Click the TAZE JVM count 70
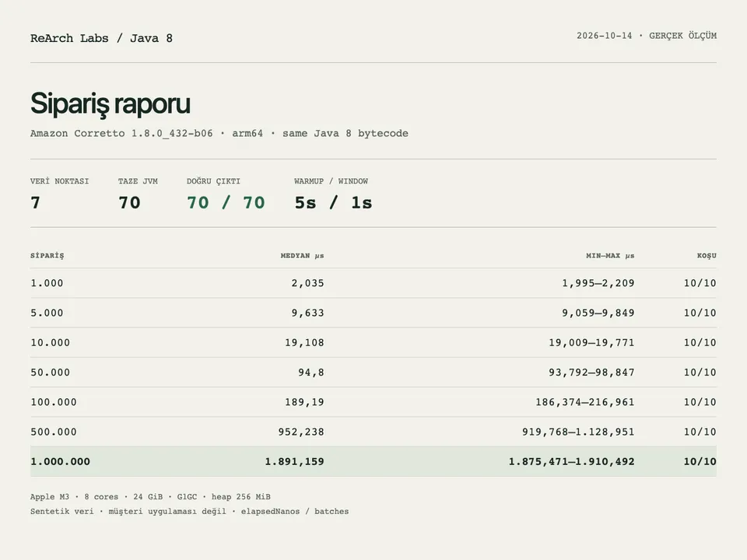 (129, 203)
